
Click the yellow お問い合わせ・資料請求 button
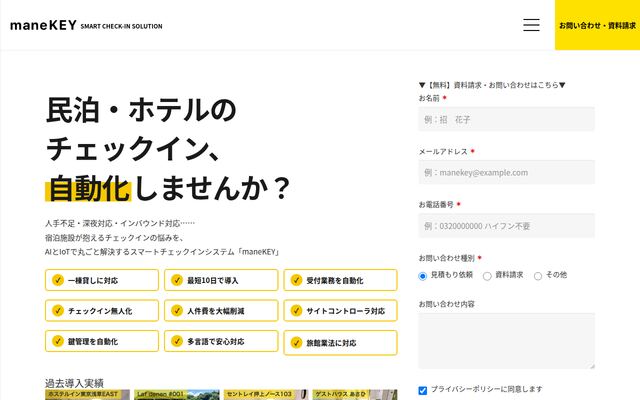pyautogui.click(x=597, y=25)
